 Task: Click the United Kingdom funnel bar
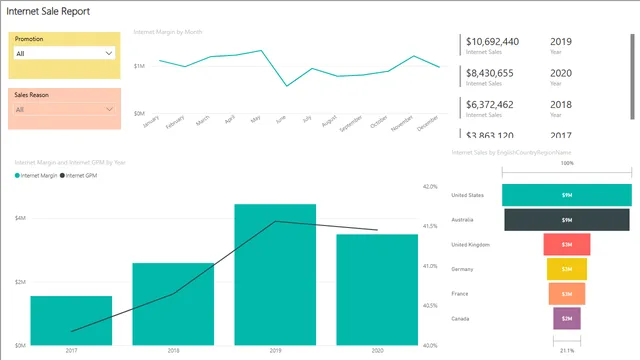(x=567, y=244)
